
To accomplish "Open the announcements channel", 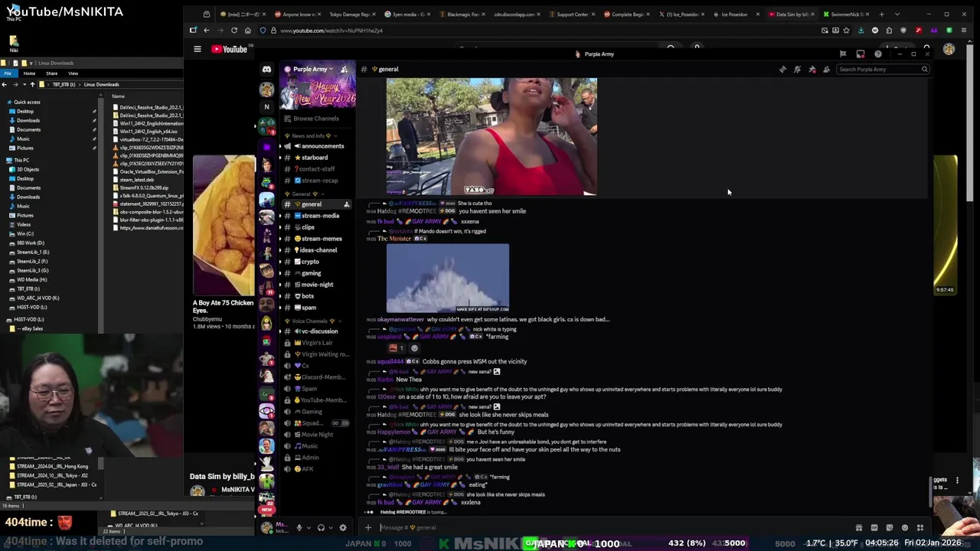I will pyautogui.click(x=318, y=146).
